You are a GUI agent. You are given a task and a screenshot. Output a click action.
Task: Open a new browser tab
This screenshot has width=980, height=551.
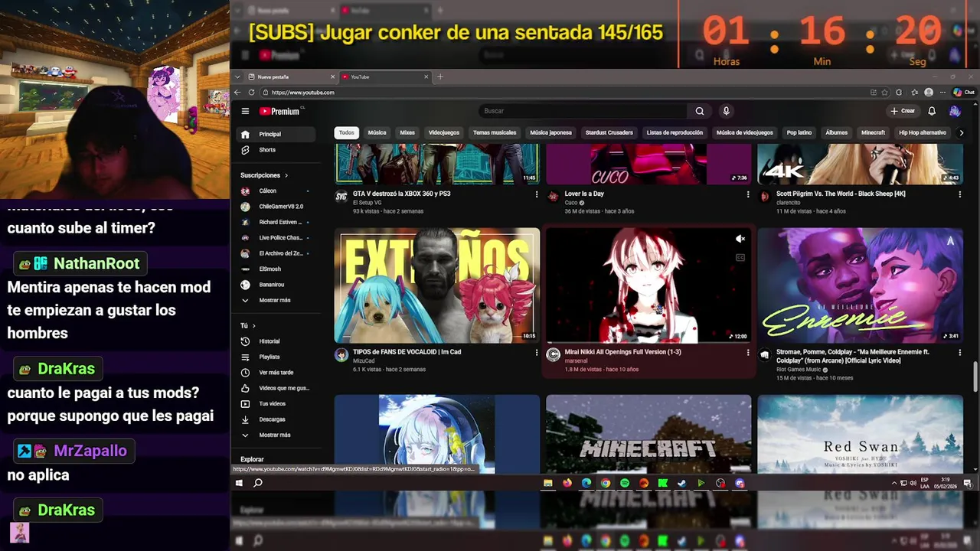pos(440,77)
